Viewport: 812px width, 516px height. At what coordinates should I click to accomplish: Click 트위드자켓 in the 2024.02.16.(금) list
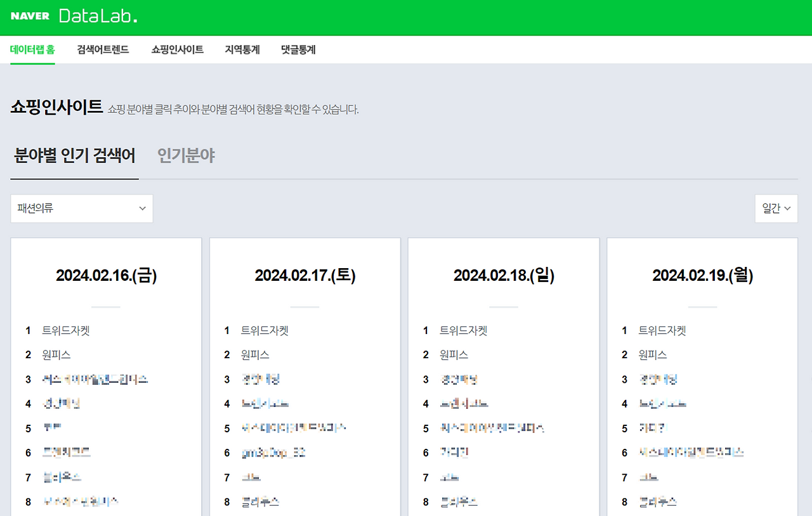click(x=66, y=331)
